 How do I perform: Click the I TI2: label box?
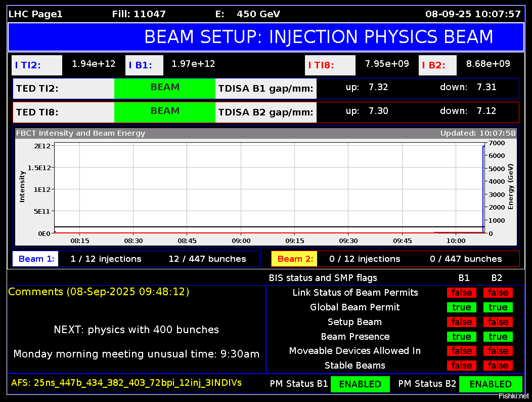click(x=37, y=65)
